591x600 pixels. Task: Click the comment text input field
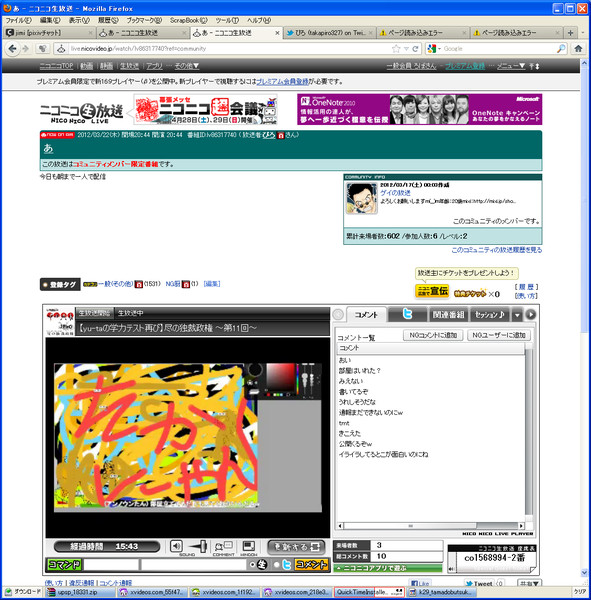(x=193, y=564)
